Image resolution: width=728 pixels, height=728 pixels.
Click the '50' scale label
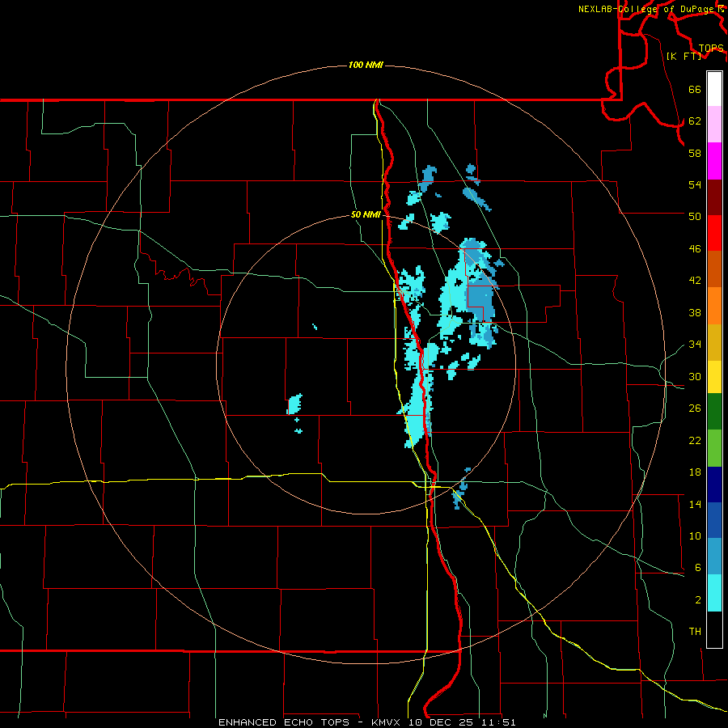(x=695, y=216)
